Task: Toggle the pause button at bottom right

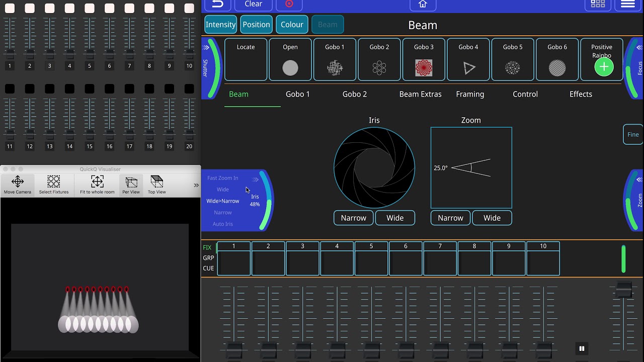Action: click(x=582, y=348)
